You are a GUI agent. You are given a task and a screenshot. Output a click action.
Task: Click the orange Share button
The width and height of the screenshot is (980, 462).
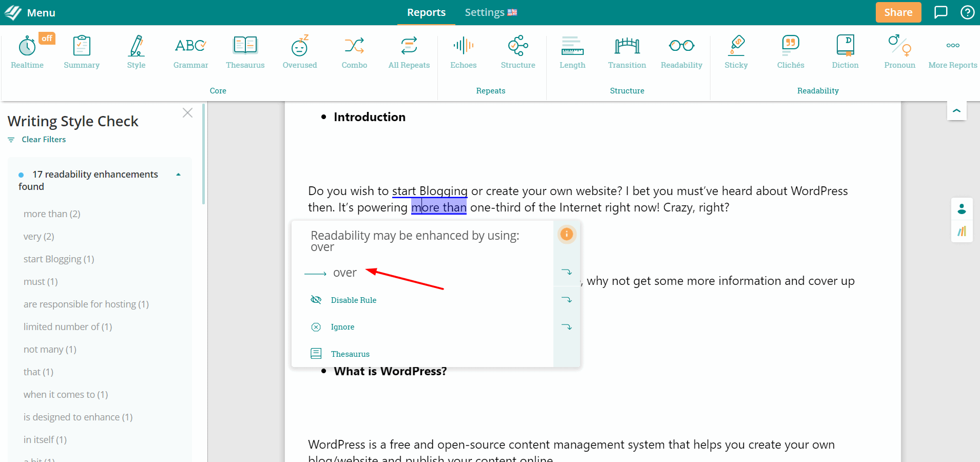pyautogui.click(x=898, y=12)
